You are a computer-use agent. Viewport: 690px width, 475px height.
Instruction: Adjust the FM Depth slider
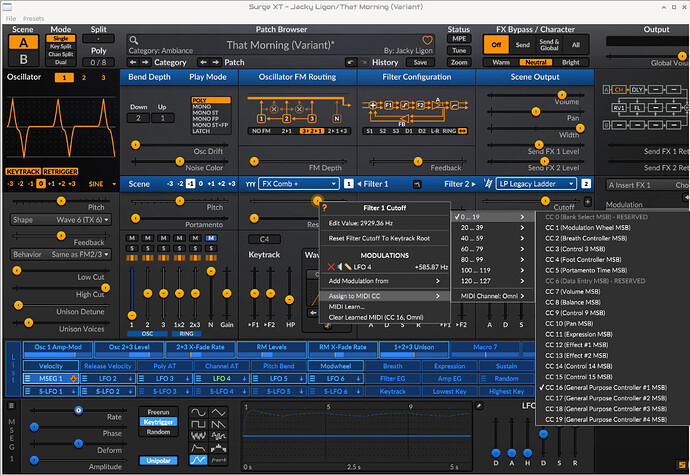tap(254, 162)
